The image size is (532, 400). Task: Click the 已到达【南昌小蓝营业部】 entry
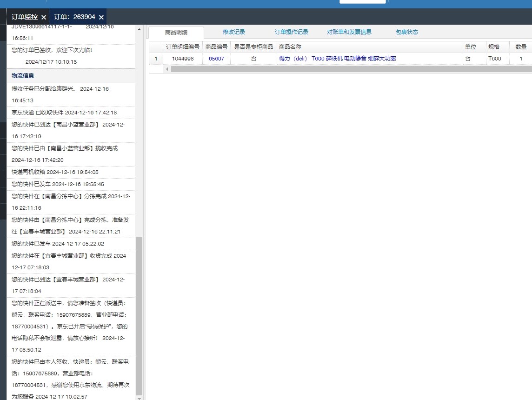pyautogui.click(x=71, y=130)
